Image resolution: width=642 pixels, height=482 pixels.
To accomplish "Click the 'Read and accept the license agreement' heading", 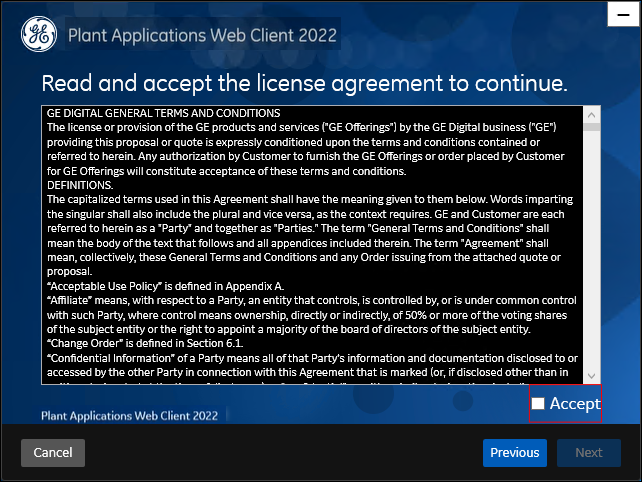I will (x=305, y=84).
